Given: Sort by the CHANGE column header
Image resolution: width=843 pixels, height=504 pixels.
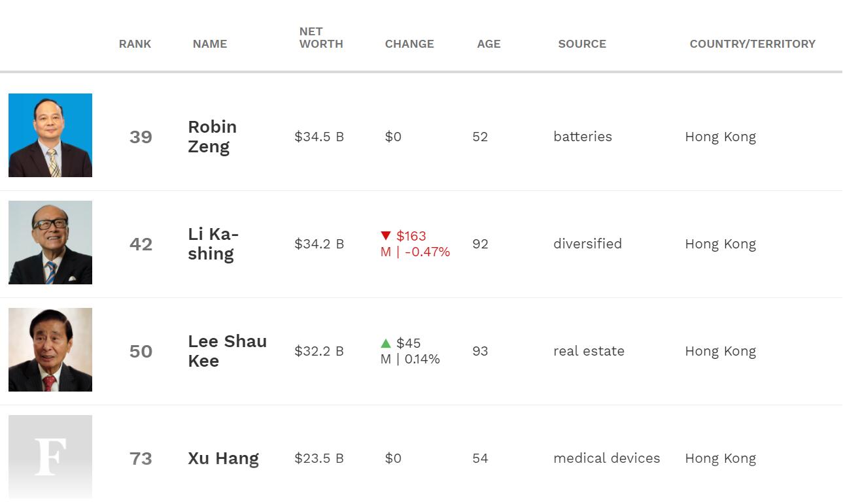Looking at the screenshot, I should pyautogui.click(x=409, y=44).
